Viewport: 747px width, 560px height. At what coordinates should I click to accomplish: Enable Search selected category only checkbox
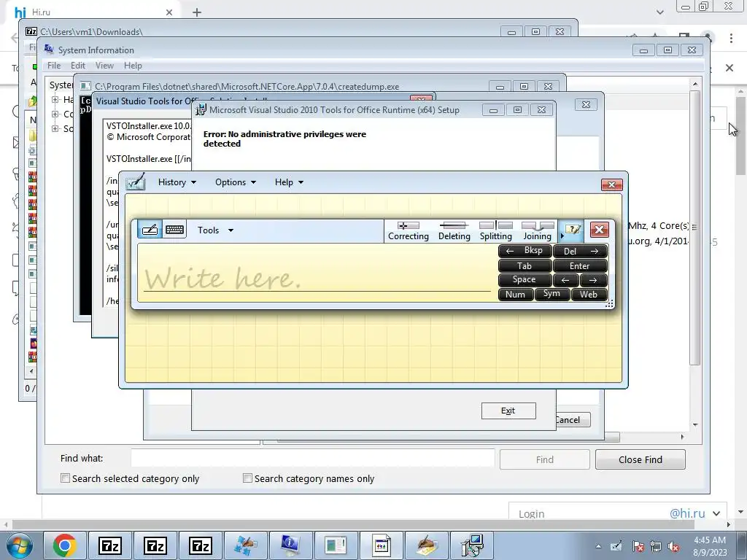click(65, 478)
